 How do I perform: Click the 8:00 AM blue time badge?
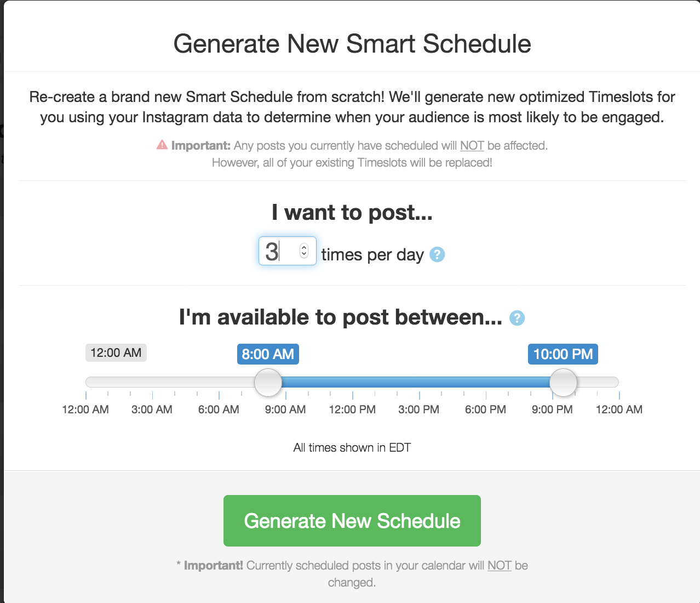click(268, 354)
